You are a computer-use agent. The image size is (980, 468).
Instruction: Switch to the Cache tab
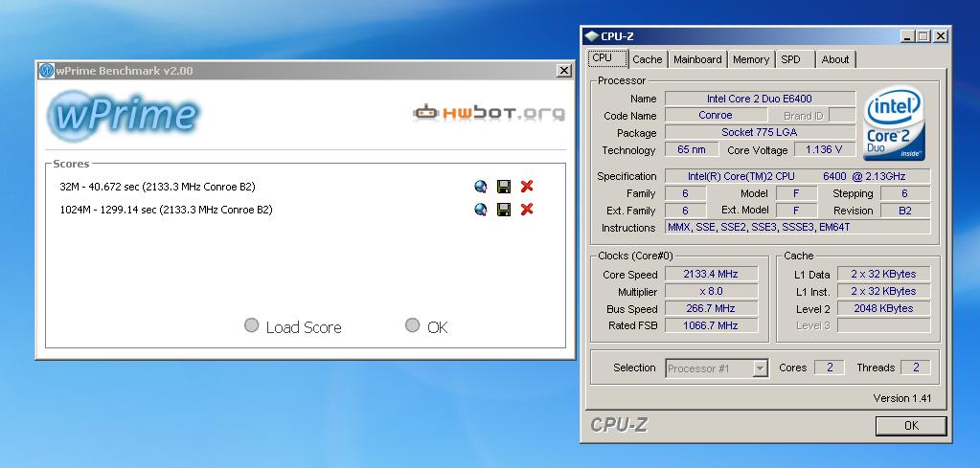pyautogui.click(x=647, y=59)
